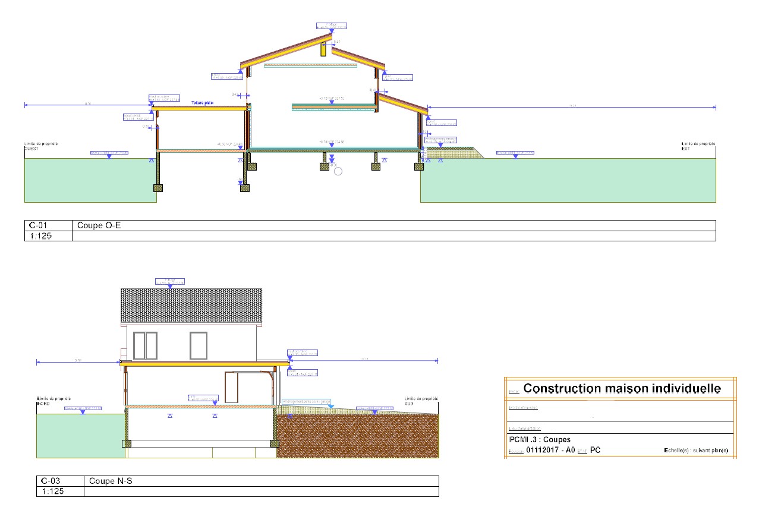Select the yellow ridge beam under the roof peak
The width and height of the screenshot is (759, 532).
click(x=324, y=49)
